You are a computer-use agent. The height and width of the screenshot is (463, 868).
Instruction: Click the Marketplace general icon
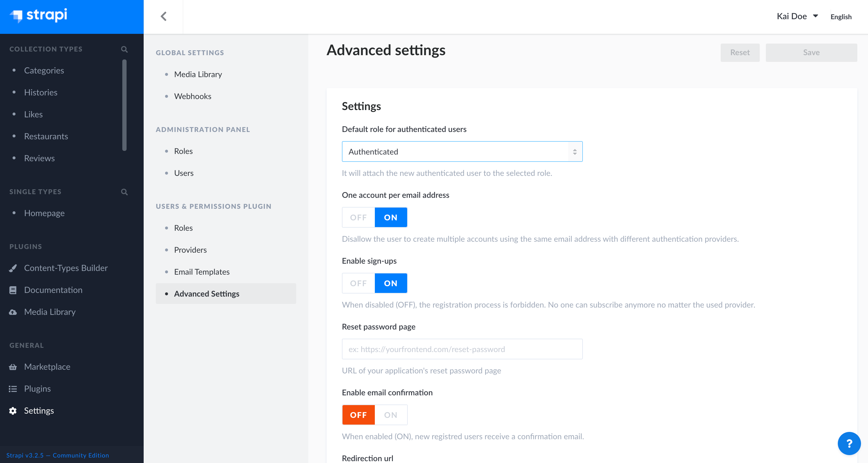[14, 366]
